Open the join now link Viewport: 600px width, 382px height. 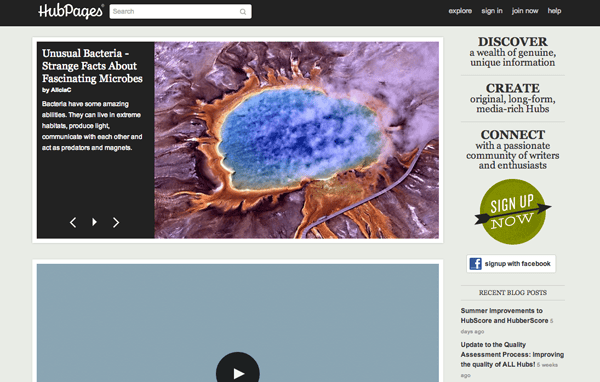pos(525,11)
